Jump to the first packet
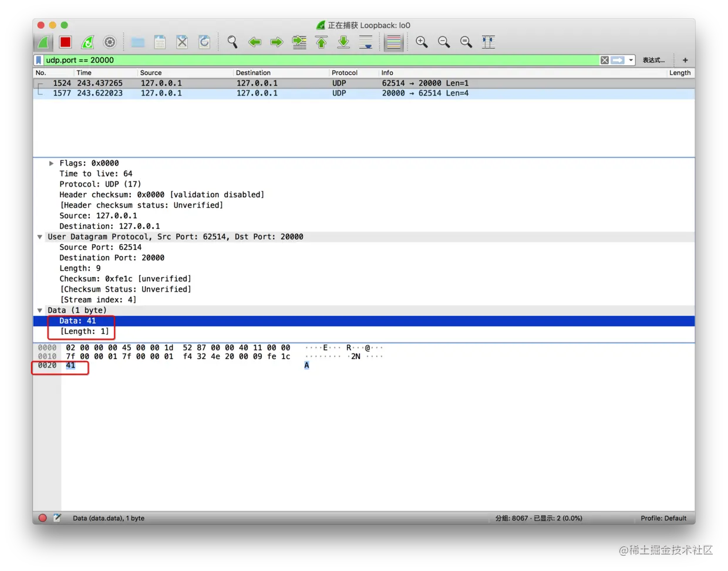Viewport: 728px width, 571px height. tap(321, 42)
